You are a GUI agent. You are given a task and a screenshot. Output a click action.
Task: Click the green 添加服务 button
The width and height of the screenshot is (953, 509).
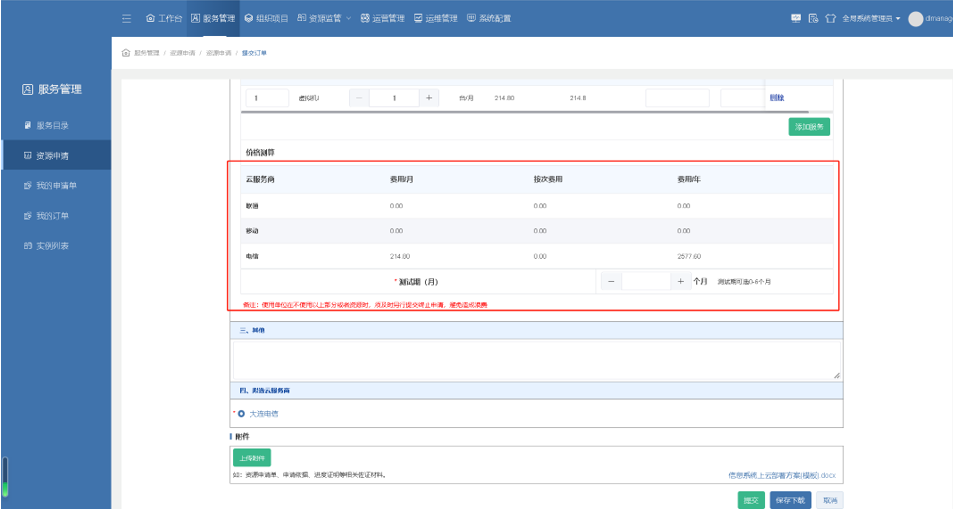(x=809, y=126)
